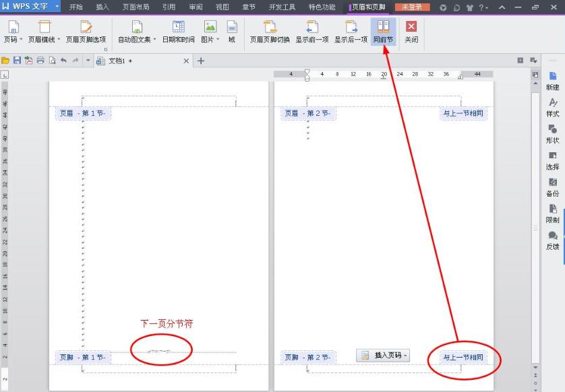Click the 域 field icon

click(x=232, y=28)
